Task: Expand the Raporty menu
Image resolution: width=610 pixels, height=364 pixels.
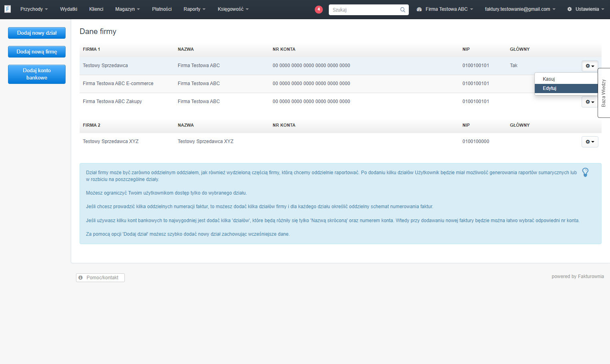Action: click(x=194, y=9)
